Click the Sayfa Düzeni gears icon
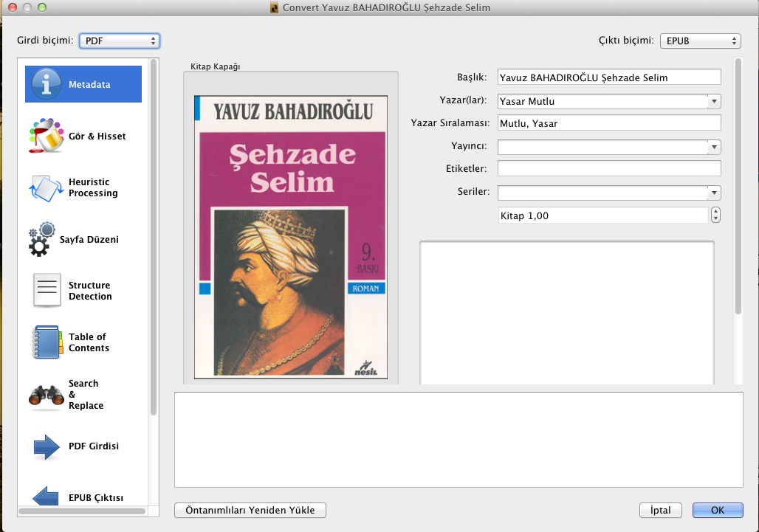 [x=44, y=240]
